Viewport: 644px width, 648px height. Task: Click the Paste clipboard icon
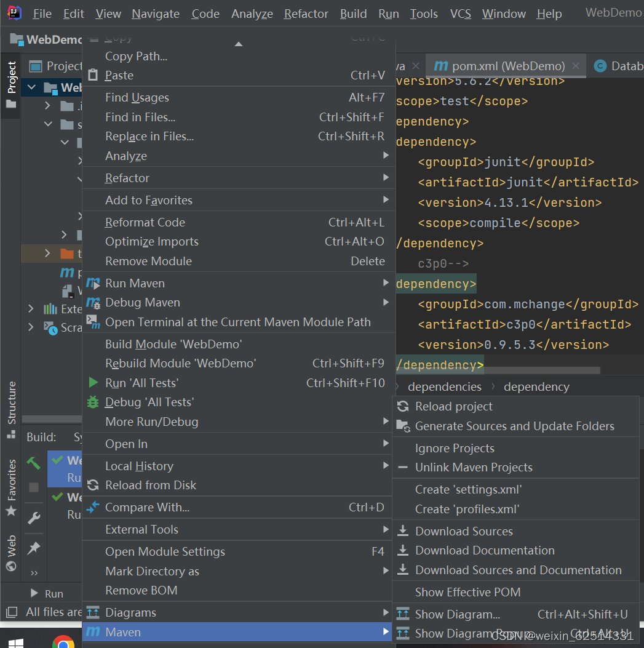[x=93, y=75]
